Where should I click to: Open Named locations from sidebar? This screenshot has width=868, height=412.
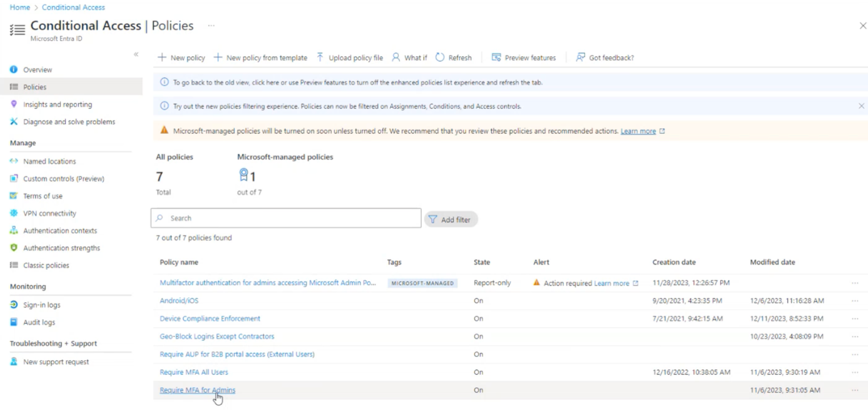tap(49, 162)
